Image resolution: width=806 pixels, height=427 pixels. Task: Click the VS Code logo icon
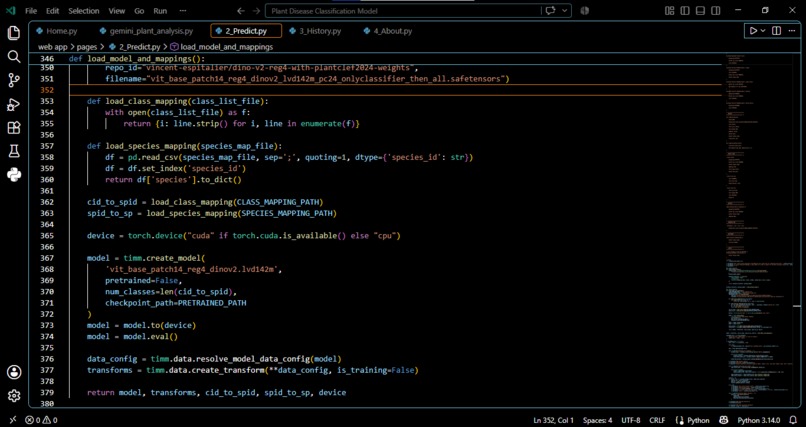pos(11,11)
